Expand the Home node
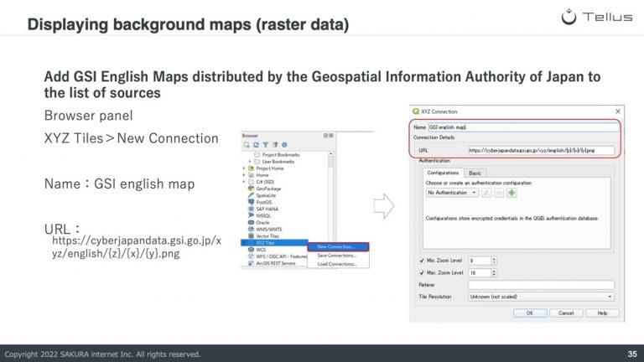This screenshot has height=362, width=644. 244,175
